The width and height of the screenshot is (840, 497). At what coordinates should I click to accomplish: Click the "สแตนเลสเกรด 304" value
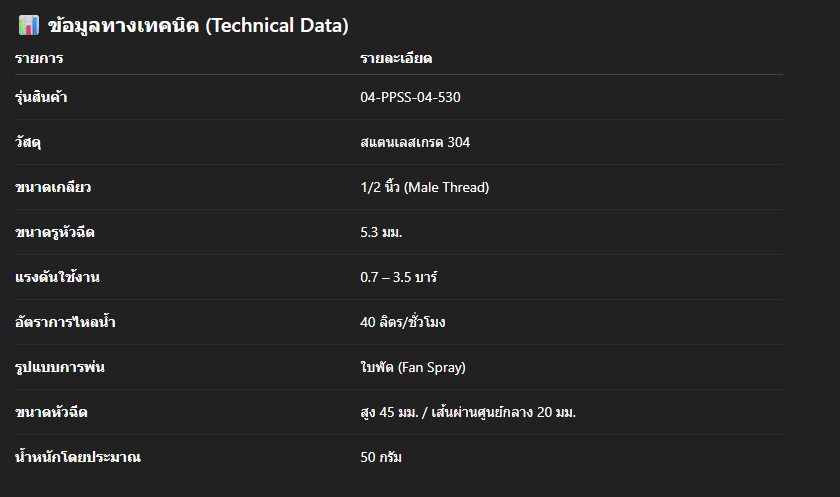pos(415,142)
